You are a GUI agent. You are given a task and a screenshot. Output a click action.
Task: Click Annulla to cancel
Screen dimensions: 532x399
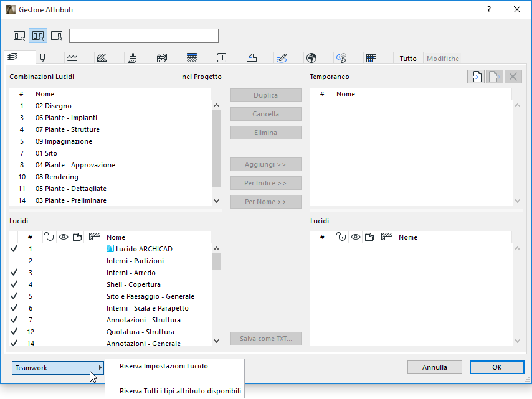[x=435, y=367]
